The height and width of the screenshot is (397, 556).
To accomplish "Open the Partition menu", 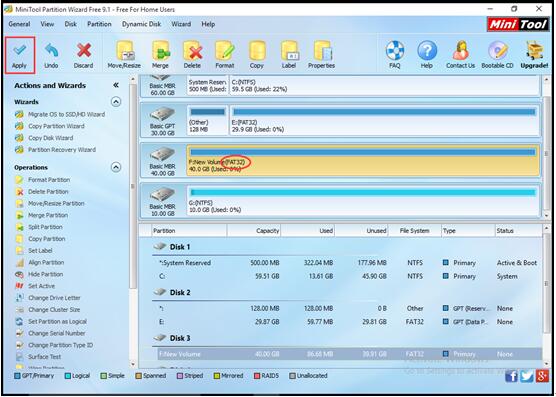I will (x=99, y=24).
